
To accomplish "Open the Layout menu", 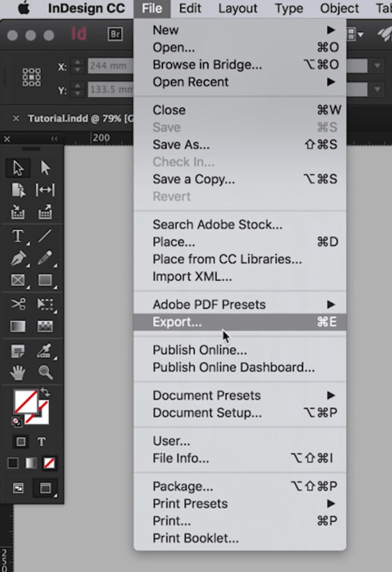I will 238,8.
